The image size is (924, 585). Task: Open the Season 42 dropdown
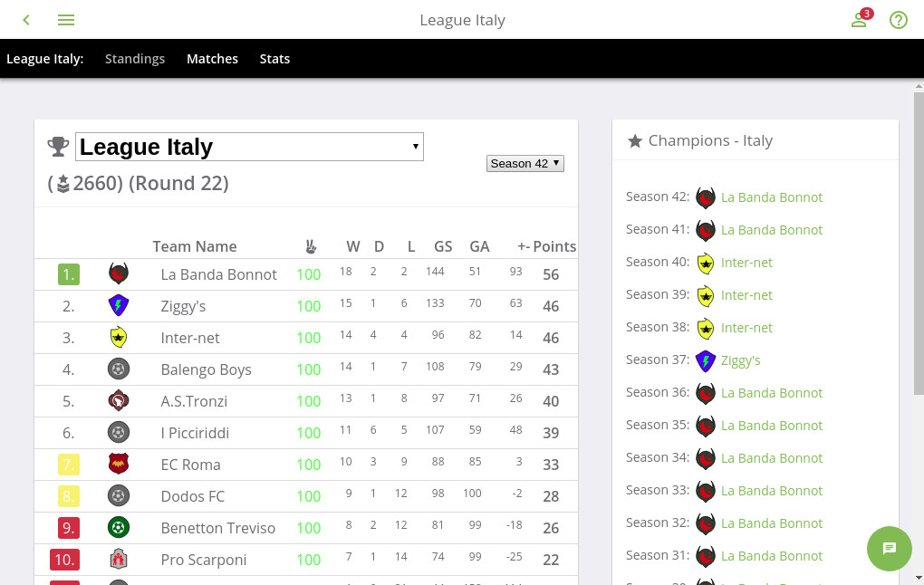(525, 163)
